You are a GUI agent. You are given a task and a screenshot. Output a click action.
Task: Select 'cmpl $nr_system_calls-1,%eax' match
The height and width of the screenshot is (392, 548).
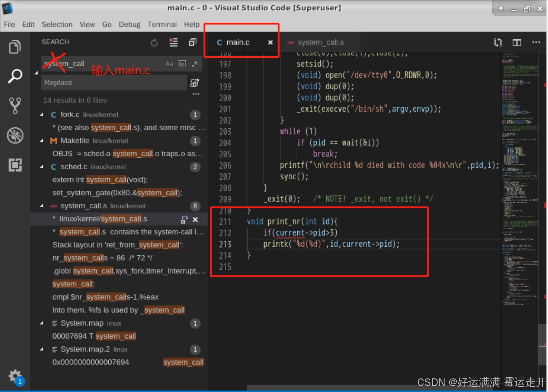point(105,297)
